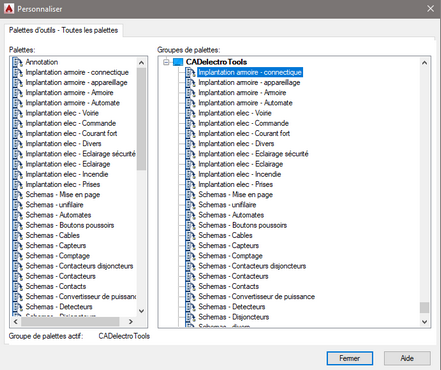Click left arrow of Palettes horizontal scrollbar
The height and width of the screenshot is (370, 441).
(x=16, y=322)
